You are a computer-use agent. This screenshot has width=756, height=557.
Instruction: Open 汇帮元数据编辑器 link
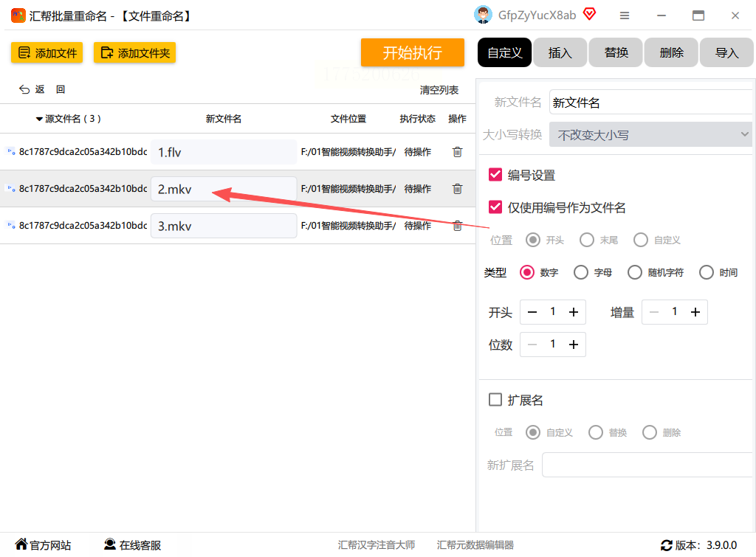click(475, 545)
